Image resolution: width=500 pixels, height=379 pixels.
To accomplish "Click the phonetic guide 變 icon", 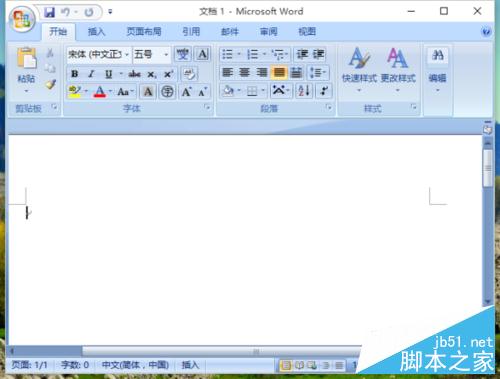I will (x=182, y=54).
